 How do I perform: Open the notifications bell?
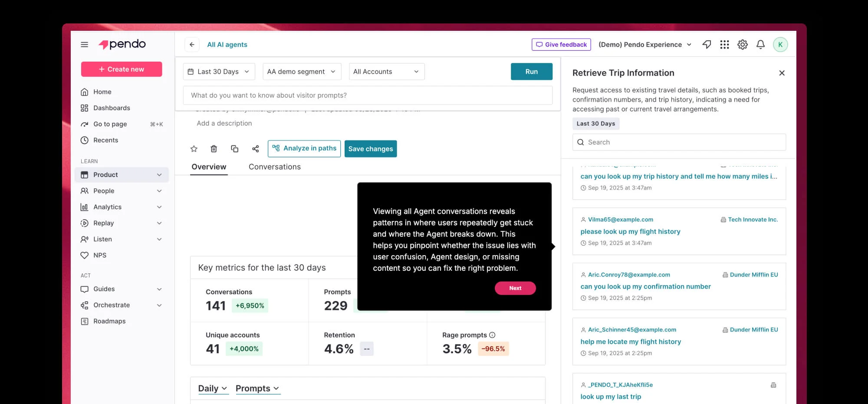point(760,45)
